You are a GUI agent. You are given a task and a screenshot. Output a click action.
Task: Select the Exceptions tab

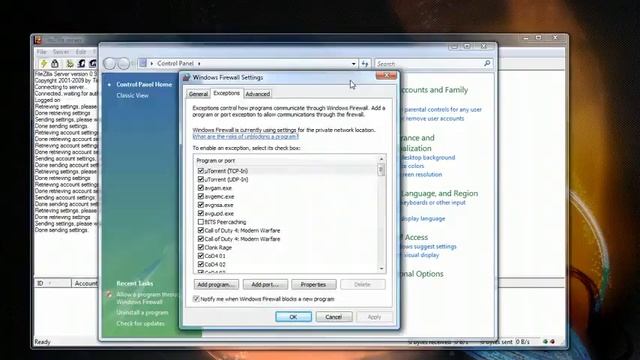pos(227,93)
